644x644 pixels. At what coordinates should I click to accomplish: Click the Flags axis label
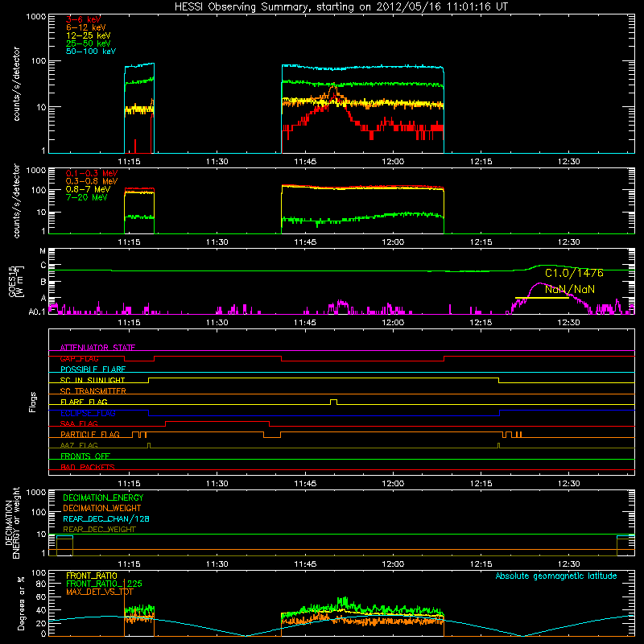[x=32, y=402]
